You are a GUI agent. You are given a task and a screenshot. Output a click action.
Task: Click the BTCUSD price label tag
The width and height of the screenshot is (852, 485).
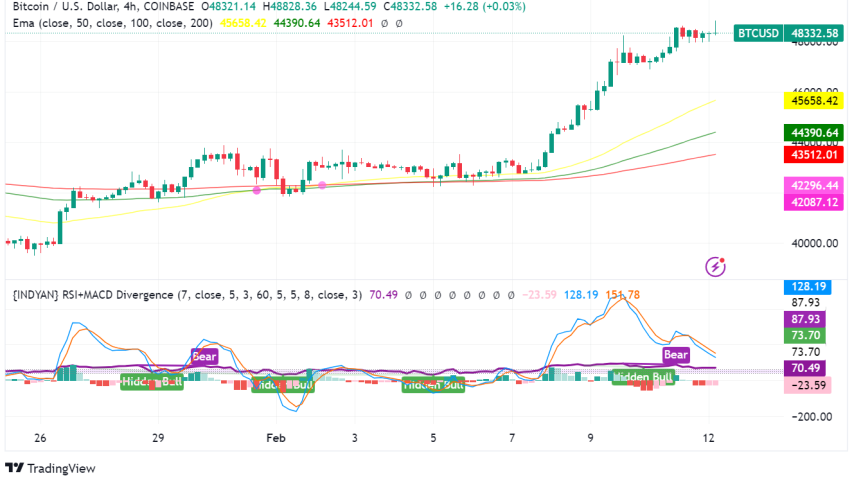click(x=758, y=33)
